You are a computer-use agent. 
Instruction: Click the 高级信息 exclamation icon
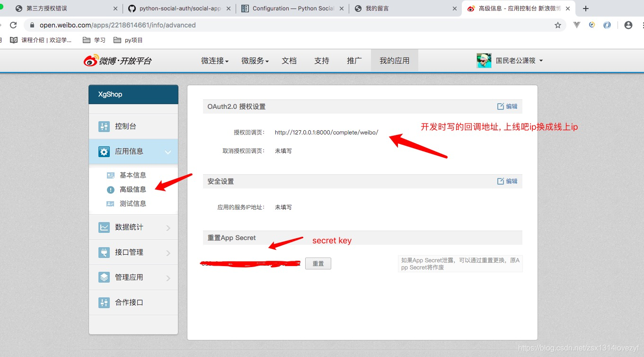[x=111, y=189]
